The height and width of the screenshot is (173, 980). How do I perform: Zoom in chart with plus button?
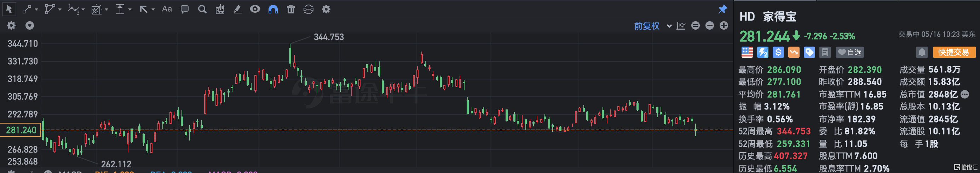click(x=724, y=25)
